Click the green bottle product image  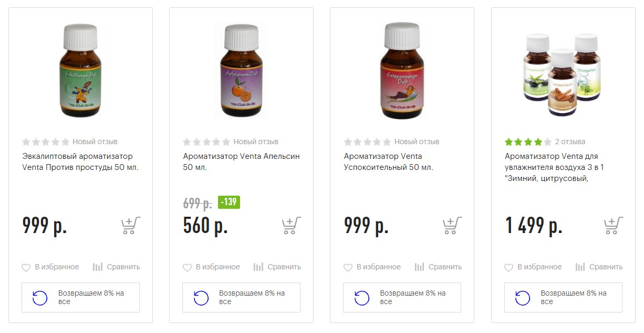(x=80, y=71)
